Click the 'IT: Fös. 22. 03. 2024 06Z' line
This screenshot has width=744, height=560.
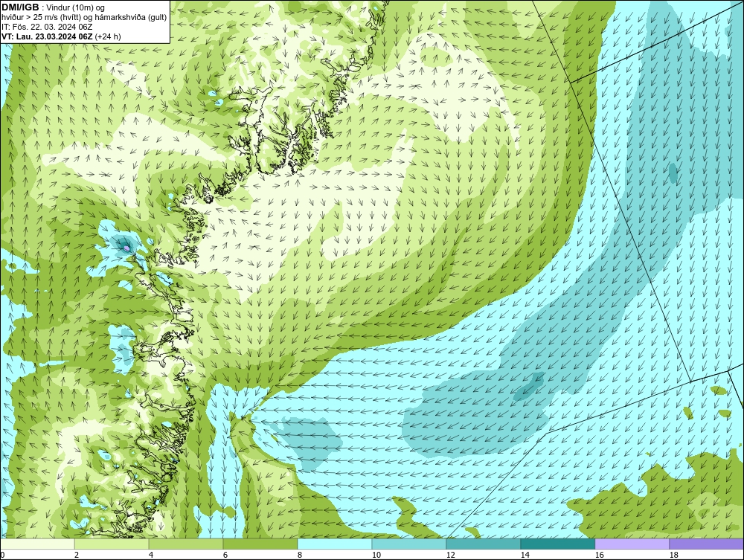(47, 27)
